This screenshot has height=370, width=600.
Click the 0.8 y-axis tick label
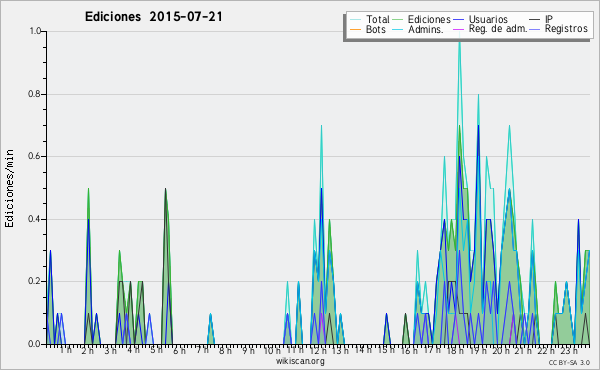[x=35, y=94]
